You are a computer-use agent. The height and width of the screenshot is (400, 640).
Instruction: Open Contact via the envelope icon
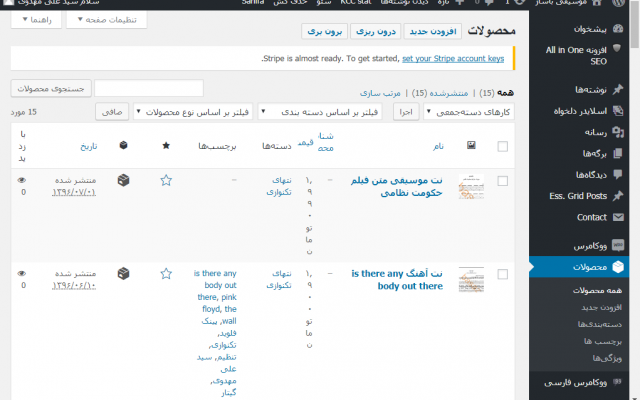[x=618, y=217]
